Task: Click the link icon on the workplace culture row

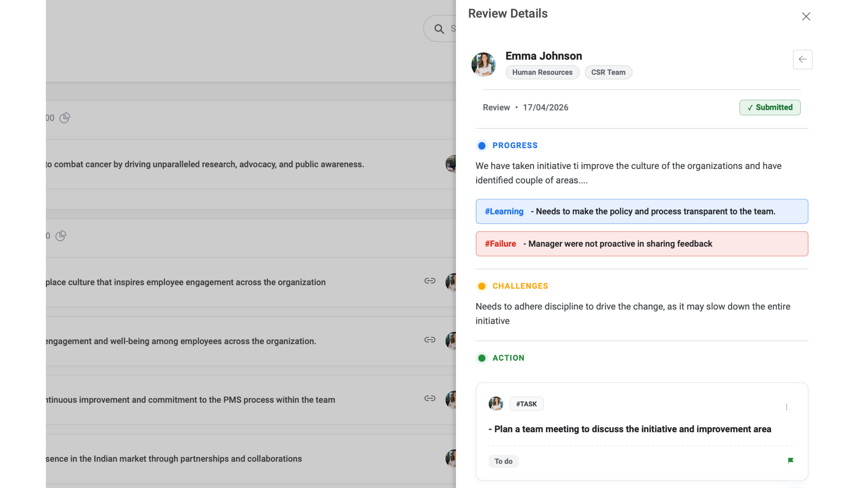Action: pos(429,281)
